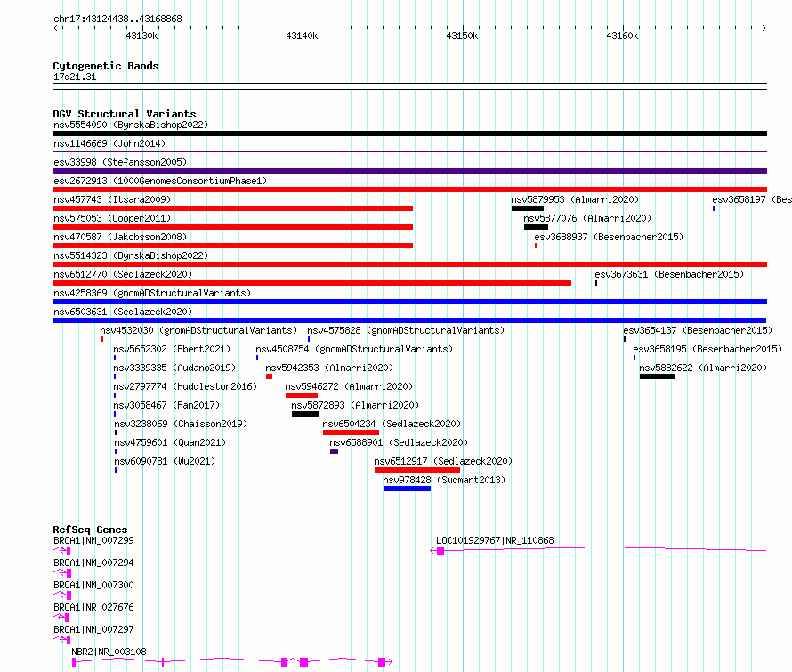
Task: Click nsv4508754 (gnomADStructuralVariants) label
Action: tap(354, 349)
